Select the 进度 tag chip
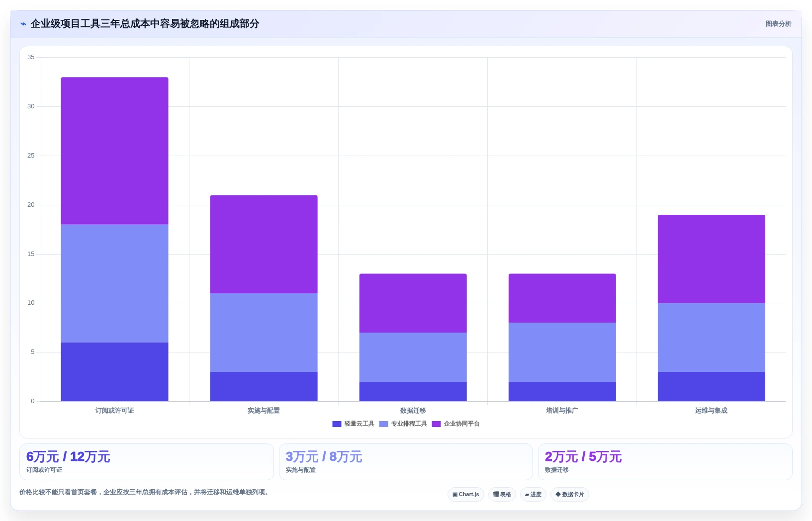812x521 pixels. click(x=533, y=495)
